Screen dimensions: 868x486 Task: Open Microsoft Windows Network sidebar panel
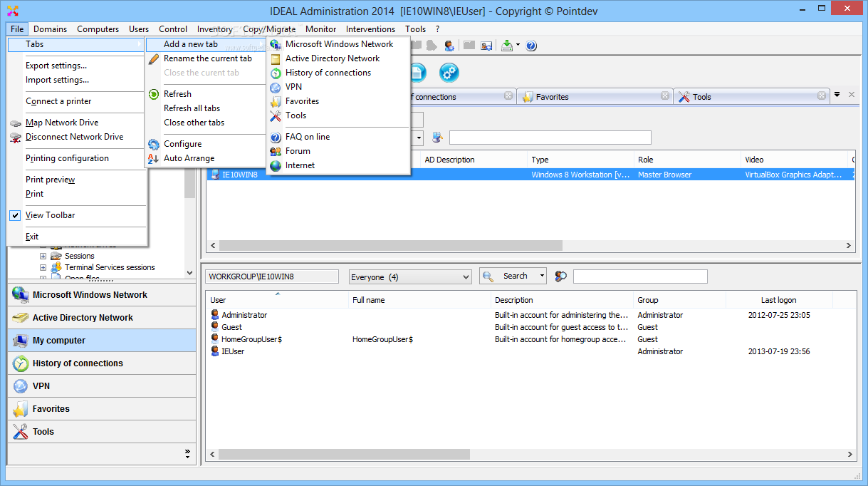pyautogui.click(x=102, y=295)
